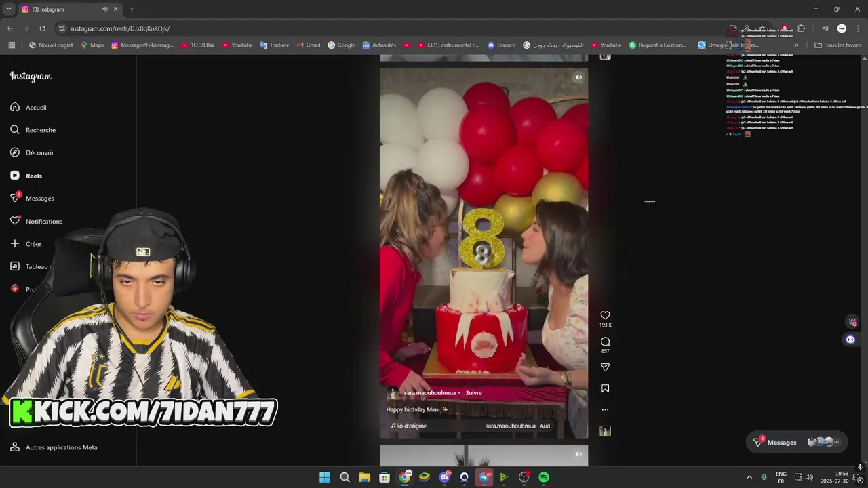
Task: Switch the ENG FR input language
Action: tap(781, 477)
